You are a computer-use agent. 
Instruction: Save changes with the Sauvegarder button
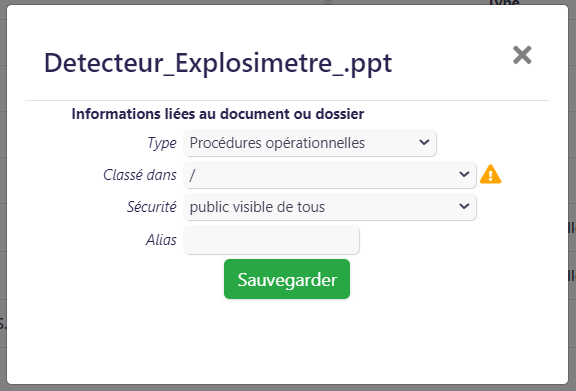click(287, 279)
